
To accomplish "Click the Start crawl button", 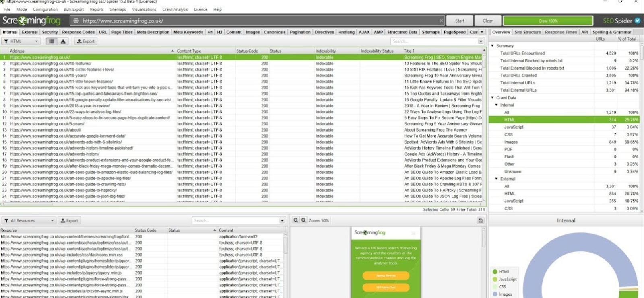I will [x=460, y=21].
